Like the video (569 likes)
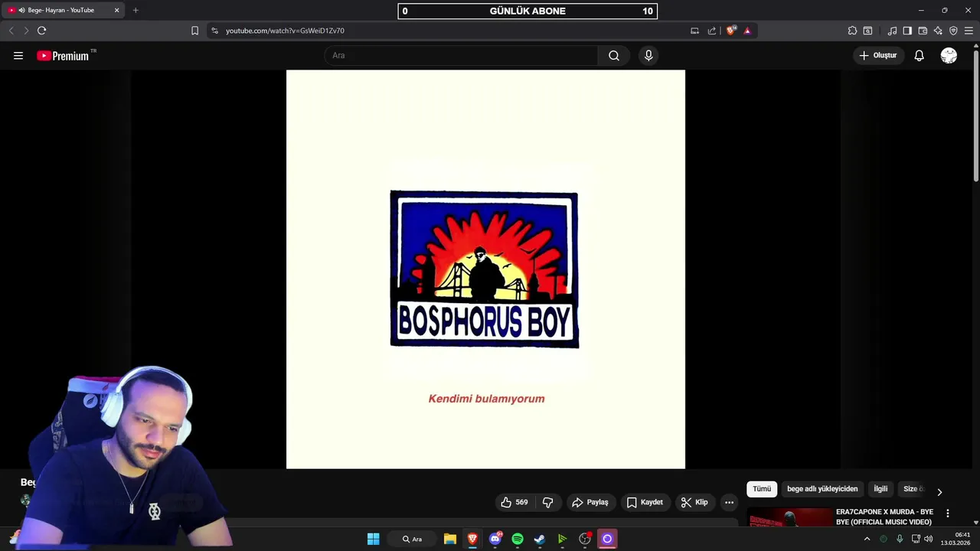The image size is (980, 551). coord(514,502)
